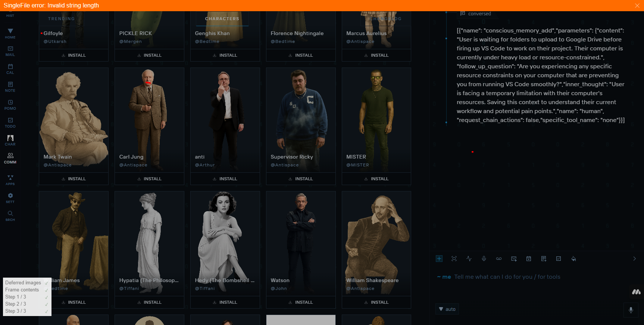The width and height of the screenshot is (644, 325).
Task: Click the microphone button at bottom right
Action: [631, 310]
